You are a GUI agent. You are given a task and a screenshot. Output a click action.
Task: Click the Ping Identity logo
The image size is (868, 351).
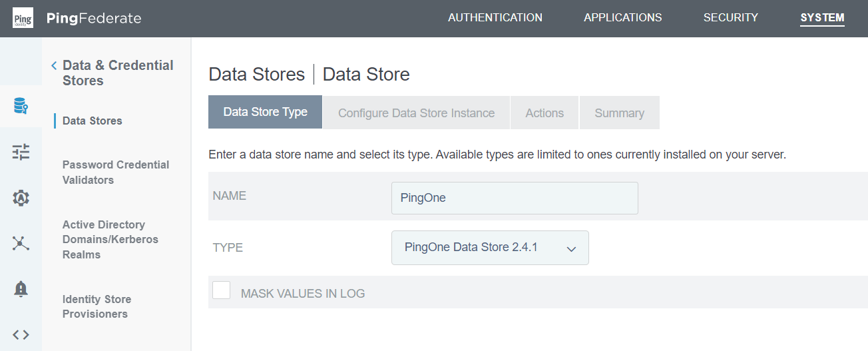pyautogui.click(x=23, y=18)
